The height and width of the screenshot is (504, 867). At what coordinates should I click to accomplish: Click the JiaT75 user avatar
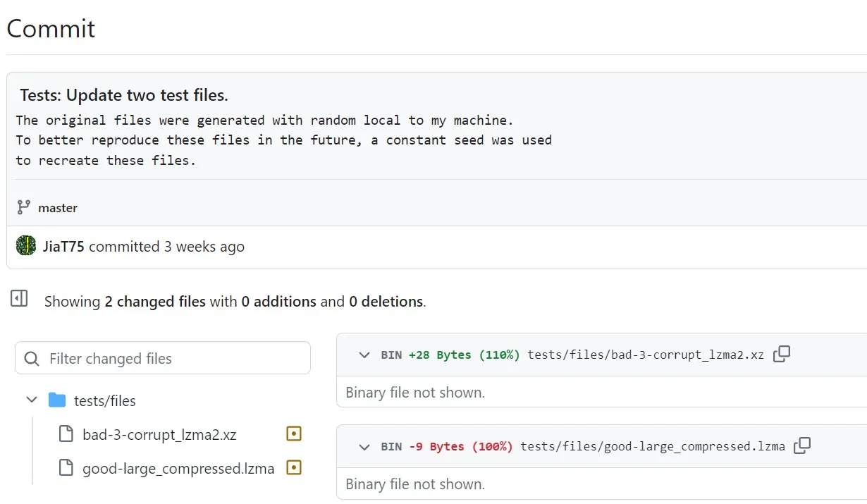(26, 246)
